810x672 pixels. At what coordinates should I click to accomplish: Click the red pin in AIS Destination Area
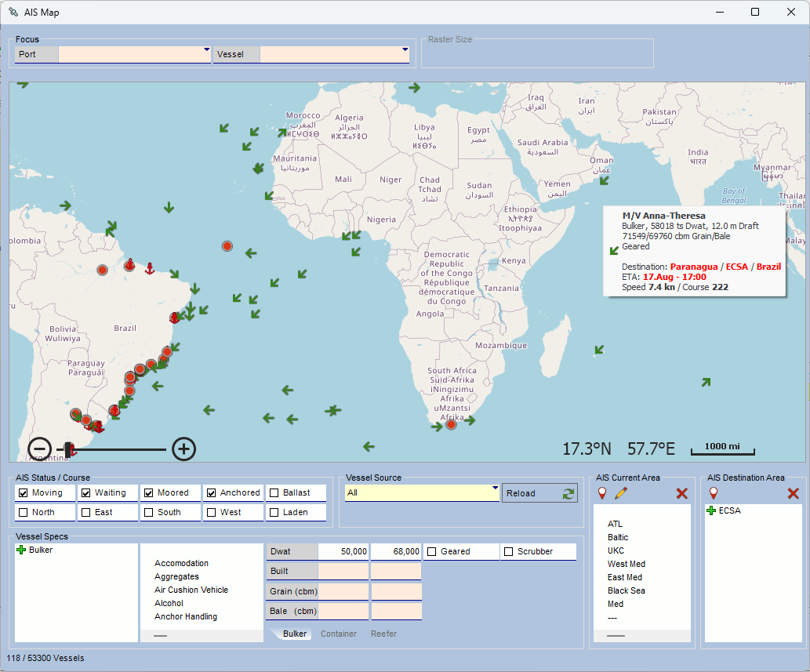pyautogui.click(x=714, y=493)
